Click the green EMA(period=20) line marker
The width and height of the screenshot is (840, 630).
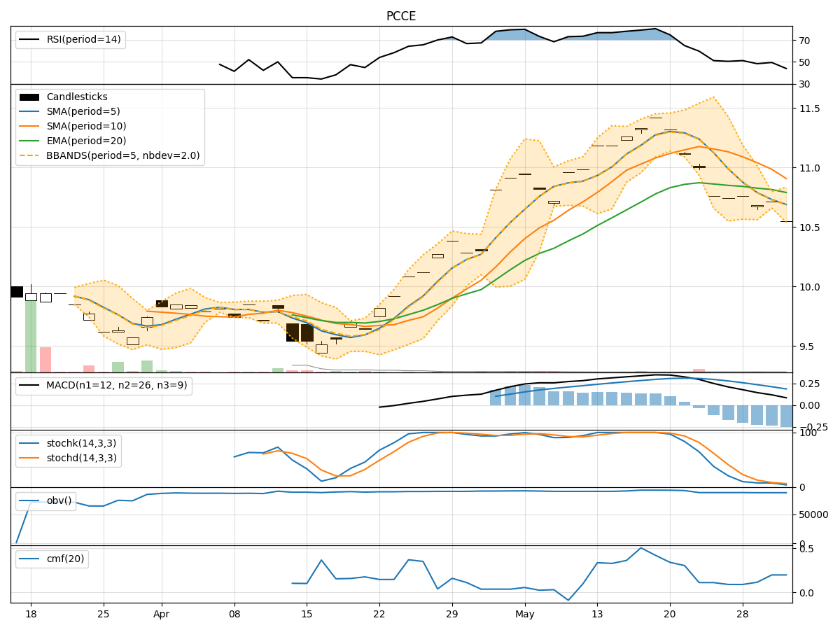pos(29,142)
